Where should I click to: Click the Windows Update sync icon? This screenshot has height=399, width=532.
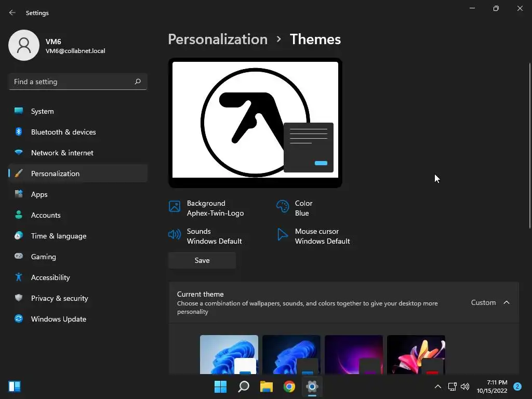19,318
